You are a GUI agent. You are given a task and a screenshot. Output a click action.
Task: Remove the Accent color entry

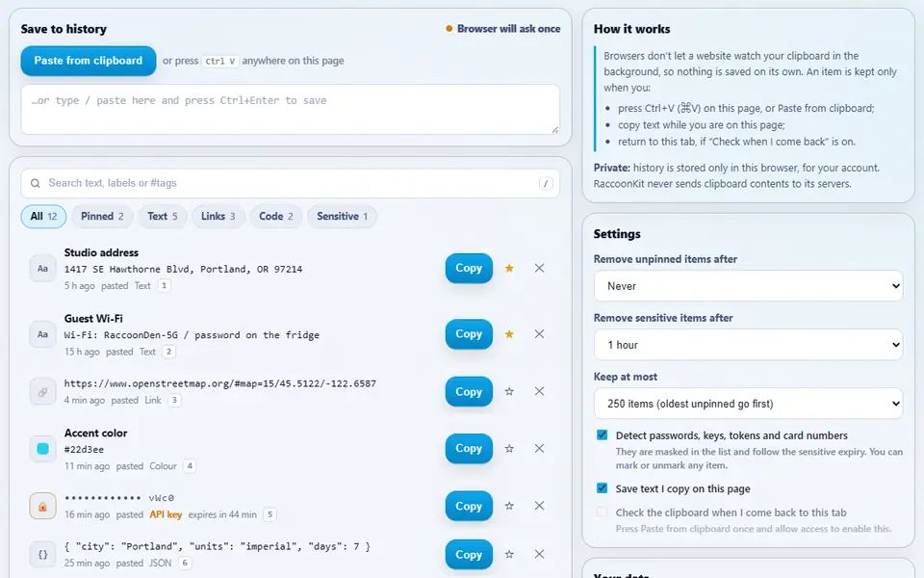(539, 448)
